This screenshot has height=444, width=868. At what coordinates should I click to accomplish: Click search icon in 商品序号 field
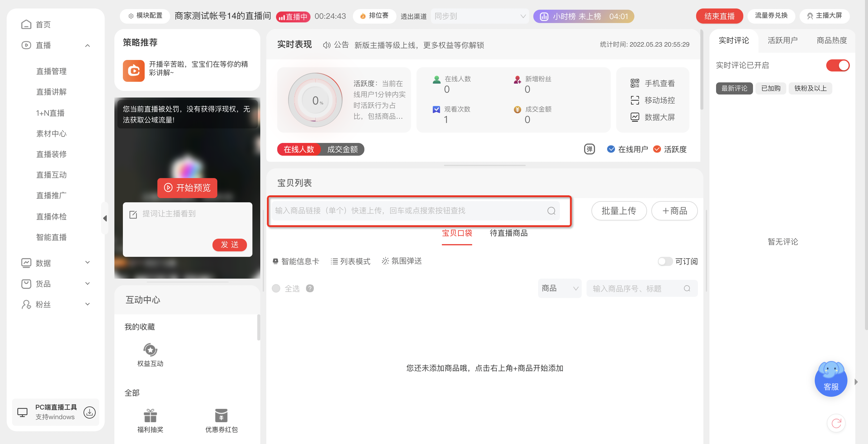[x=687, y=288]
